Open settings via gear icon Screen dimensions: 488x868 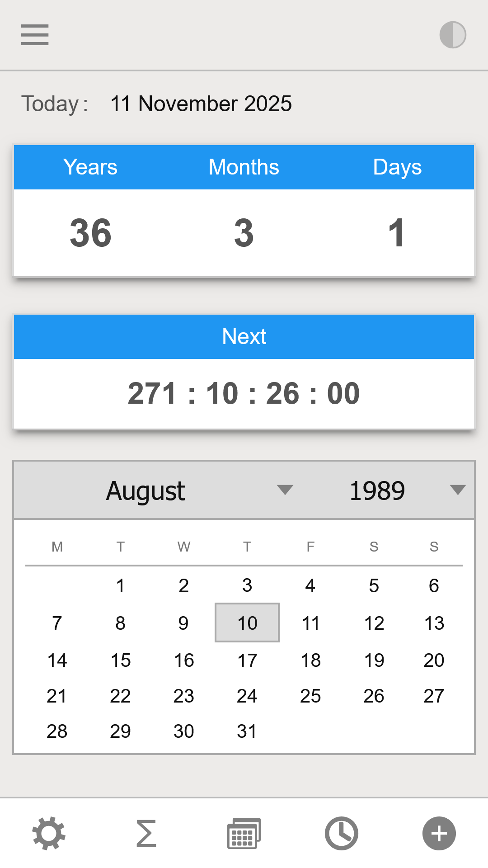tap(49, 833)
